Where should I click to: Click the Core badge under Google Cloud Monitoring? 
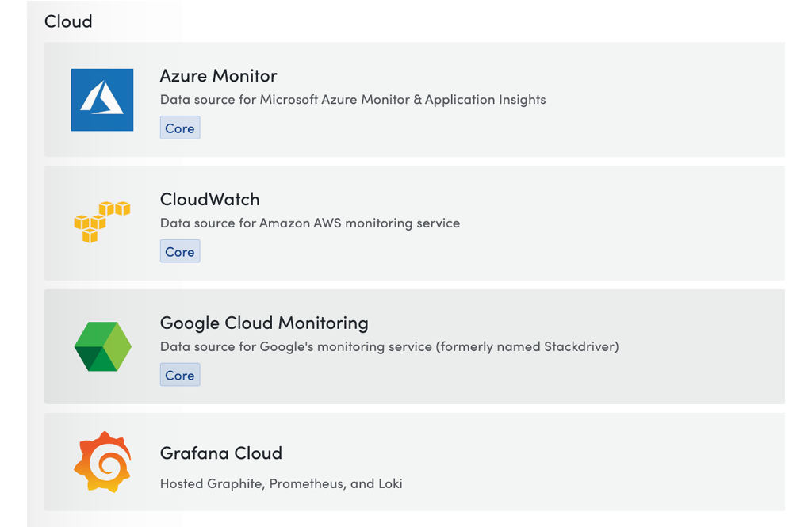180,376
